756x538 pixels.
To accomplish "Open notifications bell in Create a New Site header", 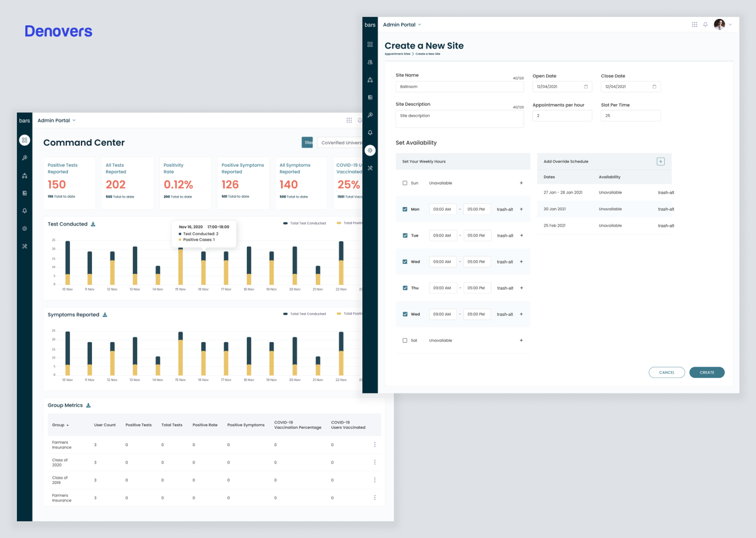I will point(705,24).
